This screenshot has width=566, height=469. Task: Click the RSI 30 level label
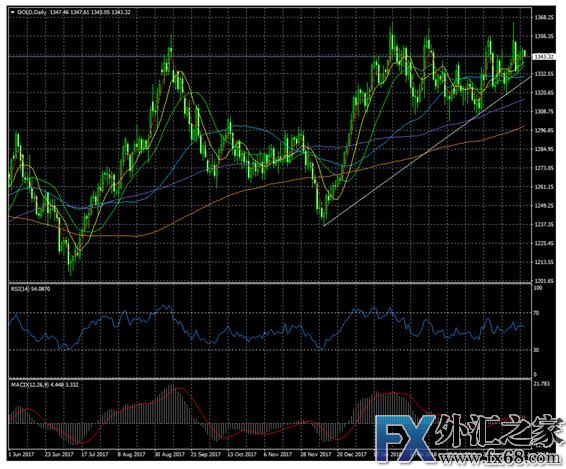point(537,350)
